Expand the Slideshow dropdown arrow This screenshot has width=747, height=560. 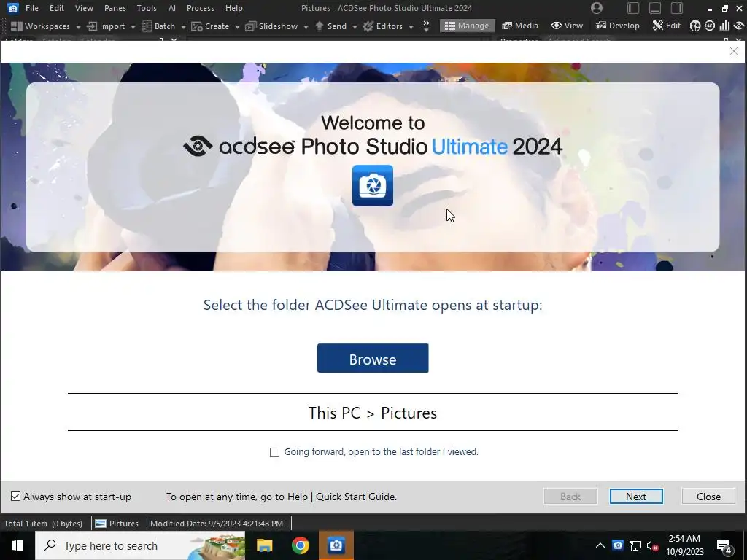306,27
